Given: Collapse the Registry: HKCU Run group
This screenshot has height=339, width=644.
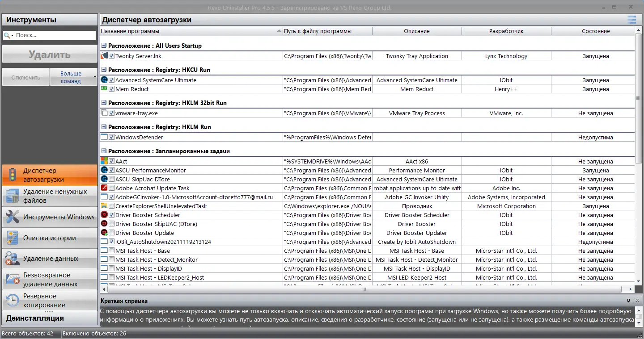Looking at the screenshot, I should 104,70.
